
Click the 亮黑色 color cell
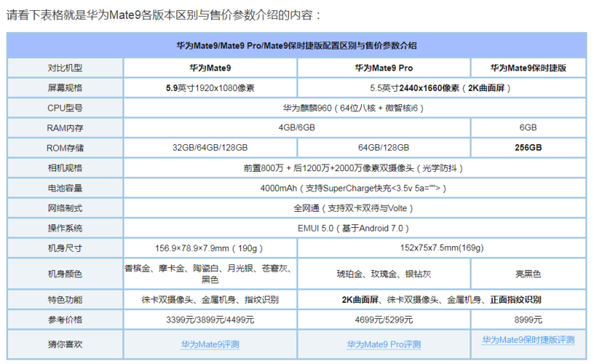[528, 274]
